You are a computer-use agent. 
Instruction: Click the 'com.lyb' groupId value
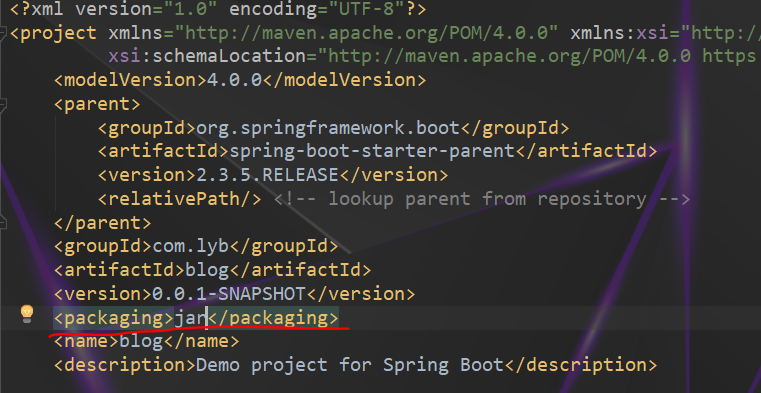(x=191, y=246)
